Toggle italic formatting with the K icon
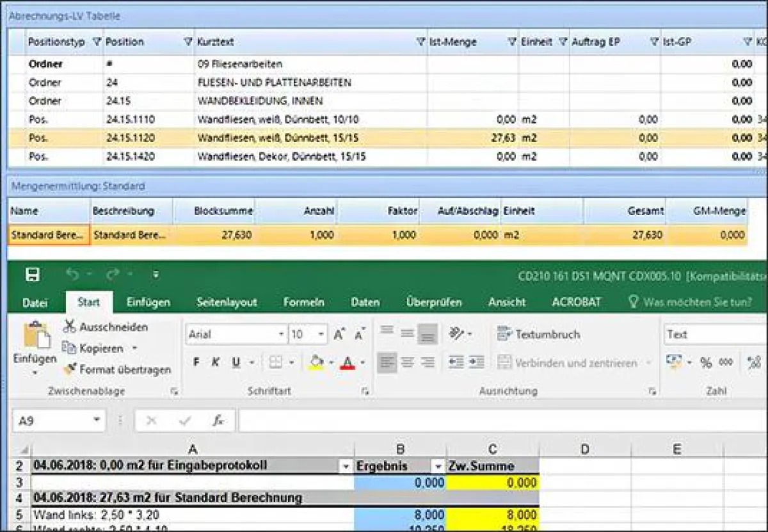768x532 pixels. (x=214, y=361)
